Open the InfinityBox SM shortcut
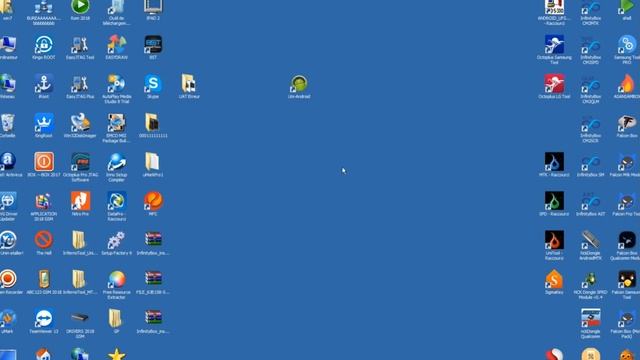 click(591, 162)
